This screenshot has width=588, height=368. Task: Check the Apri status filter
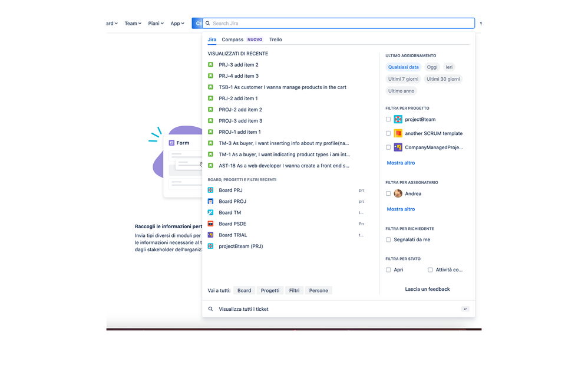(x=388, y=270)
